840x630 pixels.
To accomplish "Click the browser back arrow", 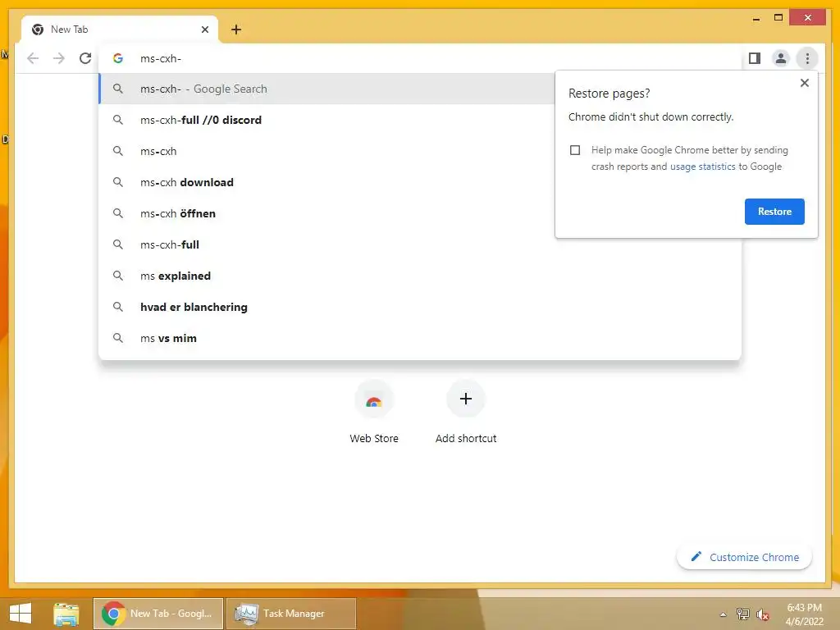I will 33,58.
